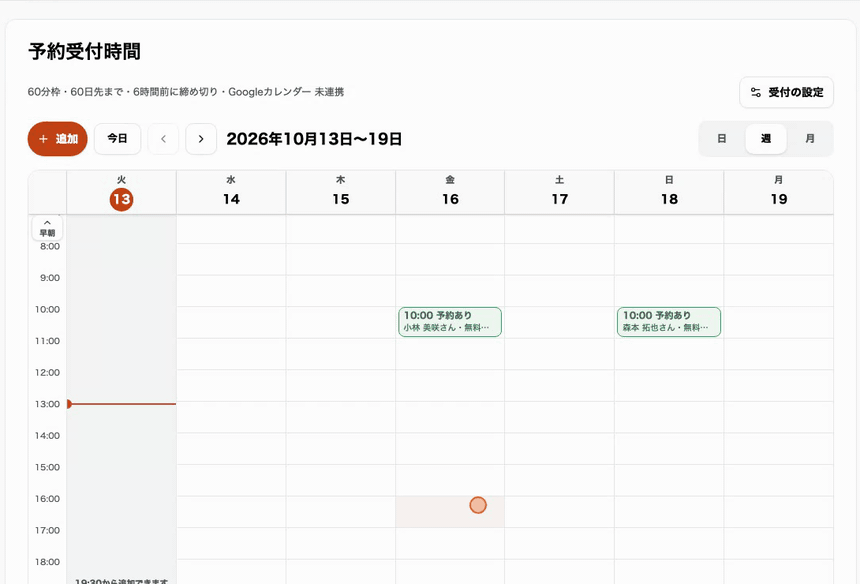Click the 16:00 time label
Viewport: 860px width, 584px height.
(x=48, y=499)
